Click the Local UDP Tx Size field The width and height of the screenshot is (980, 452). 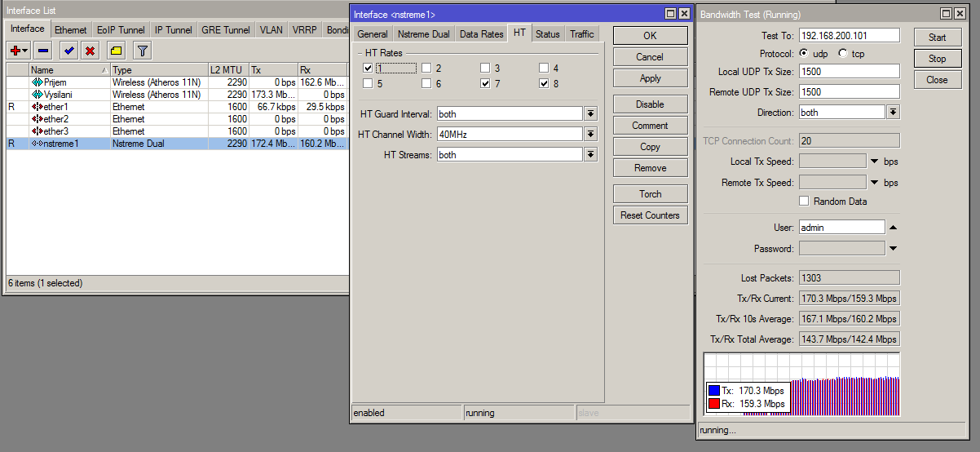click(x=849, y=72)
